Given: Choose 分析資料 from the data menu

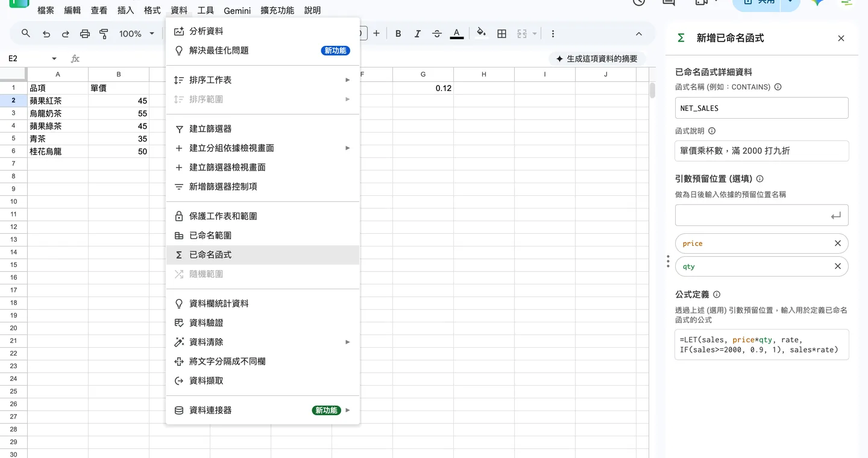Looking at the screenshot, I should pos(263,31).
